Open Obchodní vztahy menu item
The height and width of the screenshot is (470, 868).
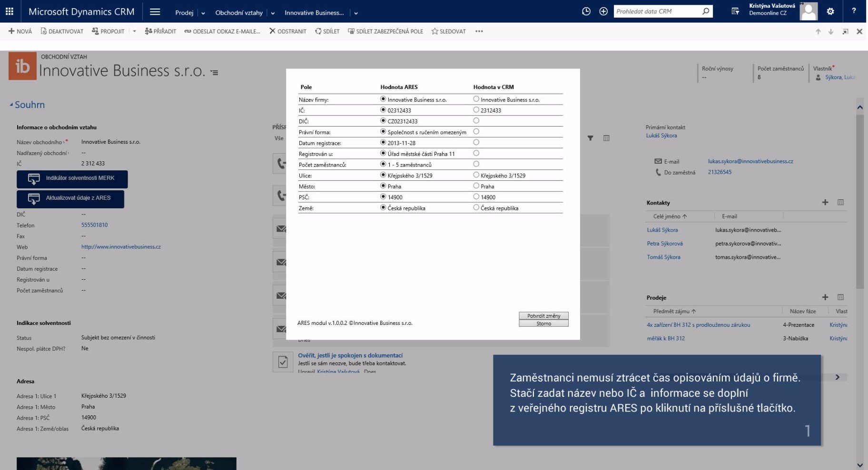239,13
